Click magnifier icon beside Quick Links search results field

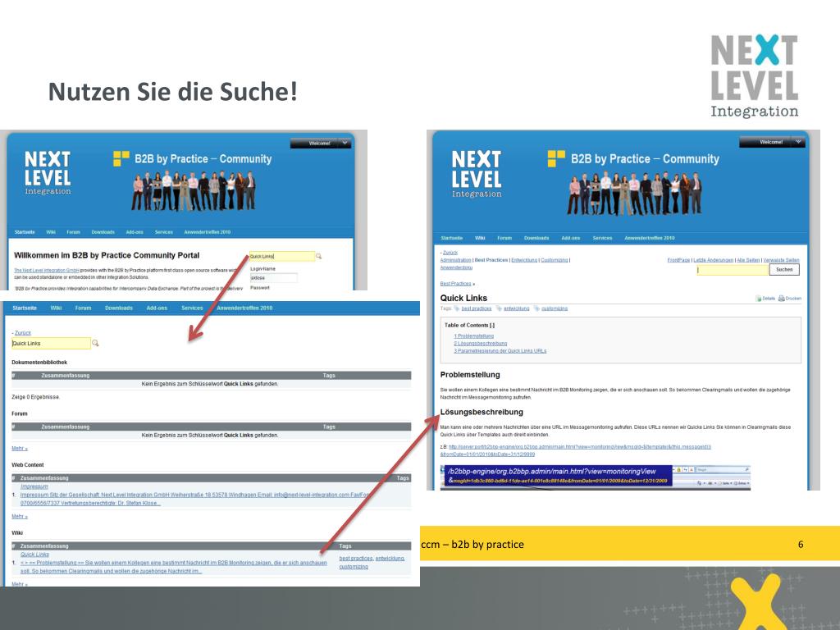point(95,343)
